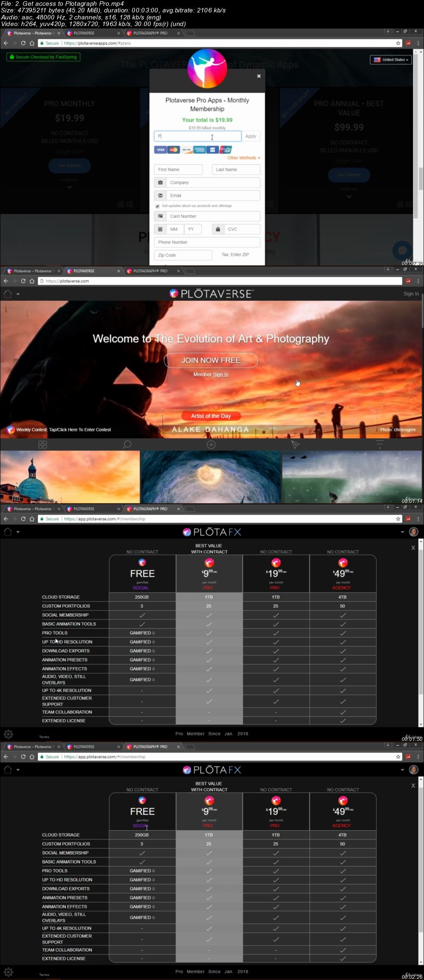This screenshot has width=424, height=980.
Task: Select the UnionPay card icon
Action: coord(226,150)
